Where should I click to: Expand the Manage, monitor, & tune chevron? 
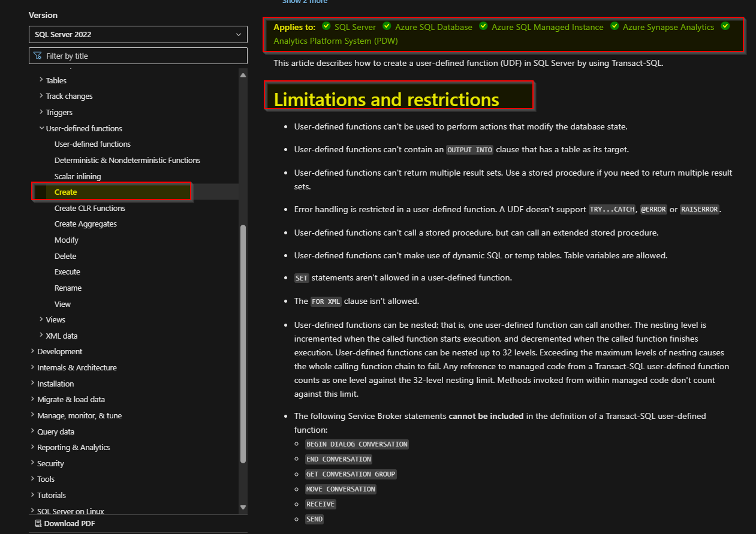pyautogui.click(x=32, y=415)
